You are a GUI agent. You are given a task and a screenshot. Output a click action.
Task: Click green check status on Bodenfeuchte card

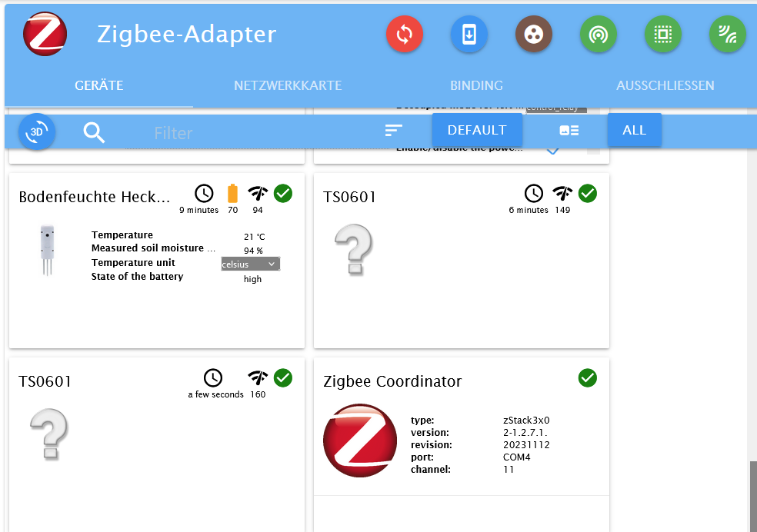(283, 194)
